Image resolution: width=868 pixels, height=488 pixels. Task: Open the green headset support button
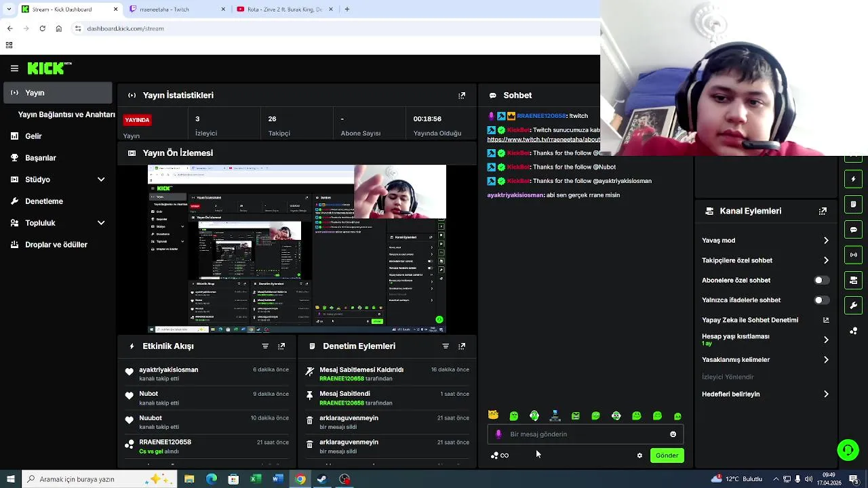(848, 450)
